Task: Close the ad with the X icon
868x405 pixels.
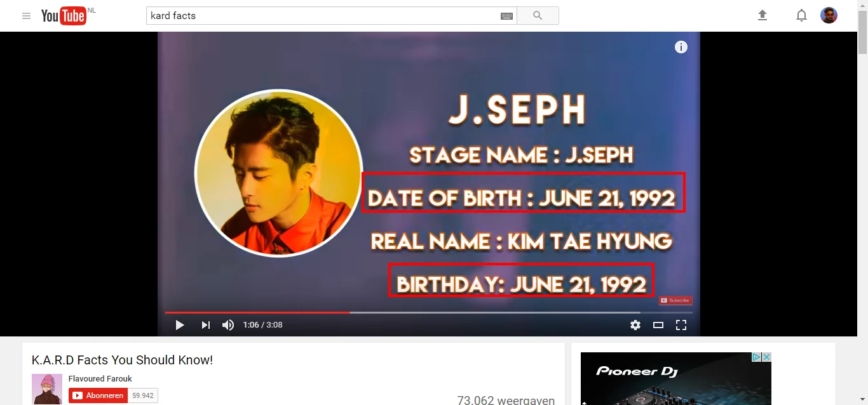Action: (767, 357)
